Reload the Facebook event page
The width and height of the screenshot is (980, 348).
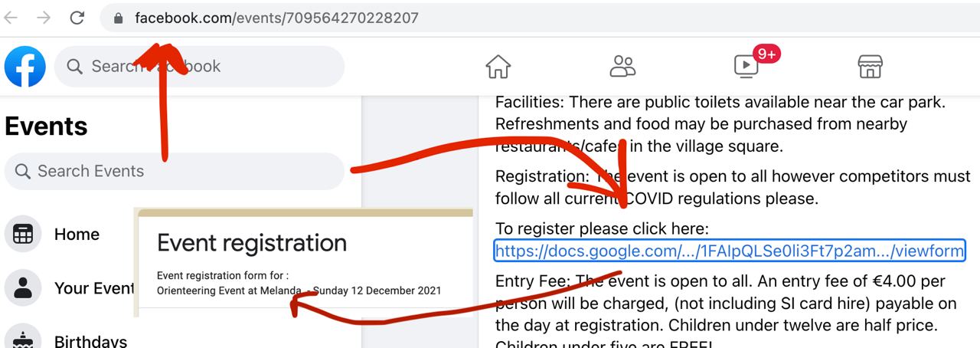pos(77,18)
